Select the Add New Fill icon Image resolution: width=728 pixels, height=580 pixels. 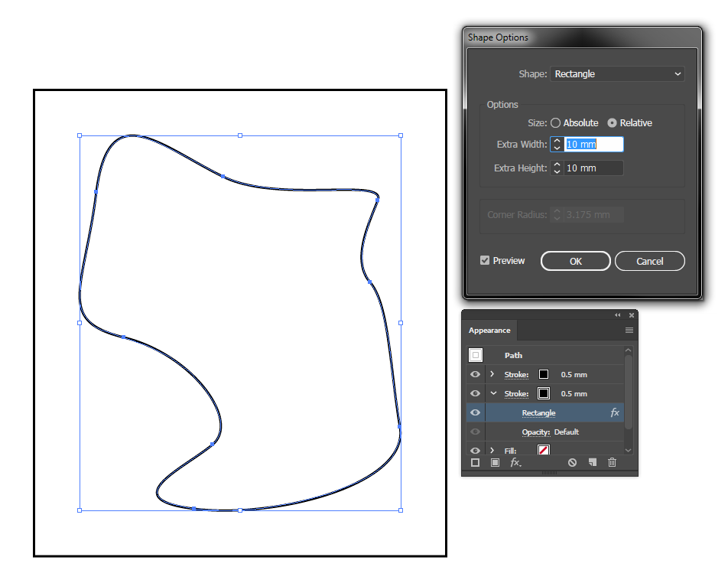tap(496, 462)
